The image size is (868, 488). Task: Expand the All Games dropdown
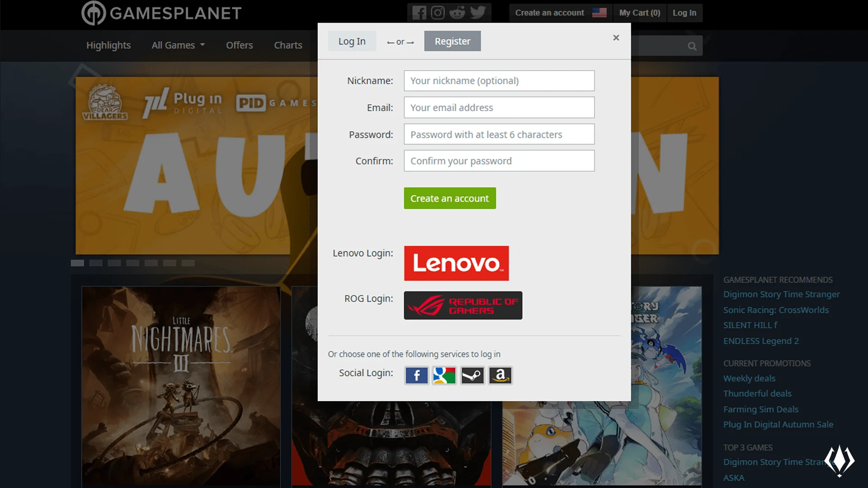(x=178, y=45)
